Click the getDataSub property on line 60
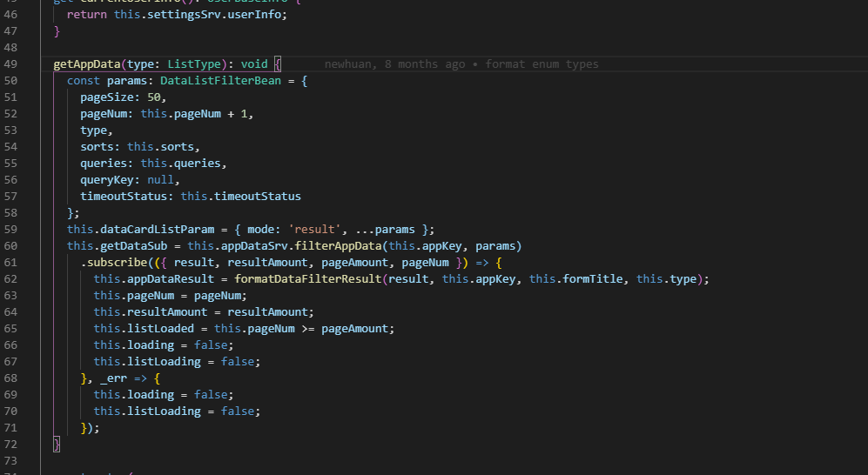The height and width of the screenshot is (475, 868). pos(133,246)
